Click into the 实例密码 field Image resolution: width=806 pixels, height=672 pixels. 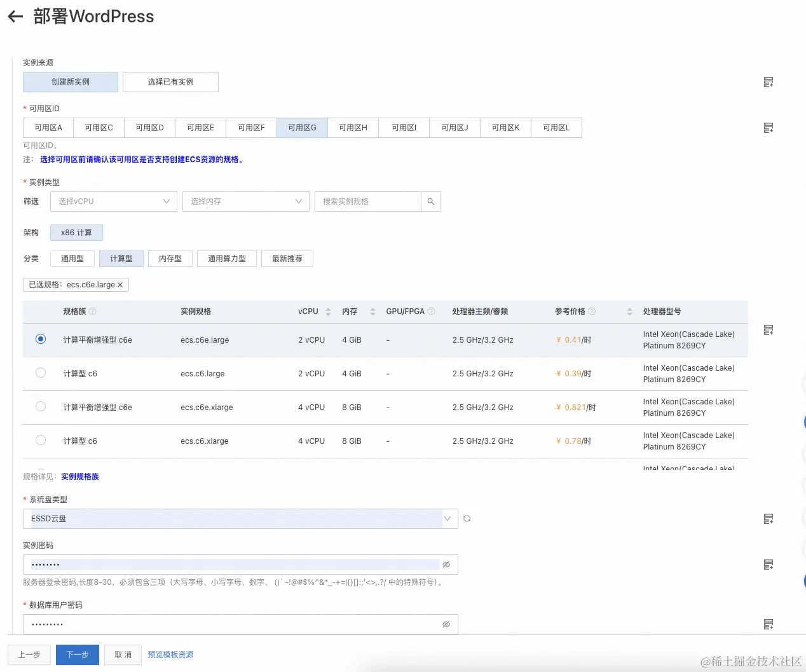240,565
